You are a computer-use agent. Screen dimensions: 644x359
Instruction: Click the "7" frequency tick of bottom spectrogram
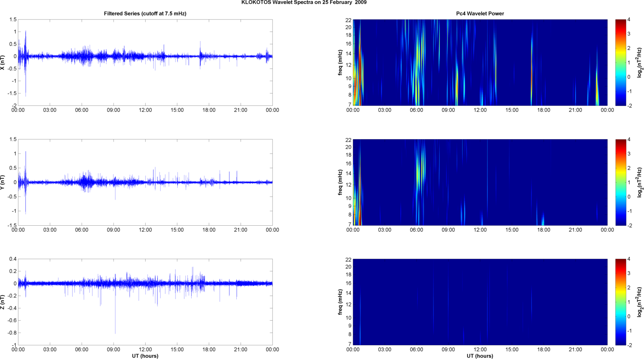click(350, 344)
